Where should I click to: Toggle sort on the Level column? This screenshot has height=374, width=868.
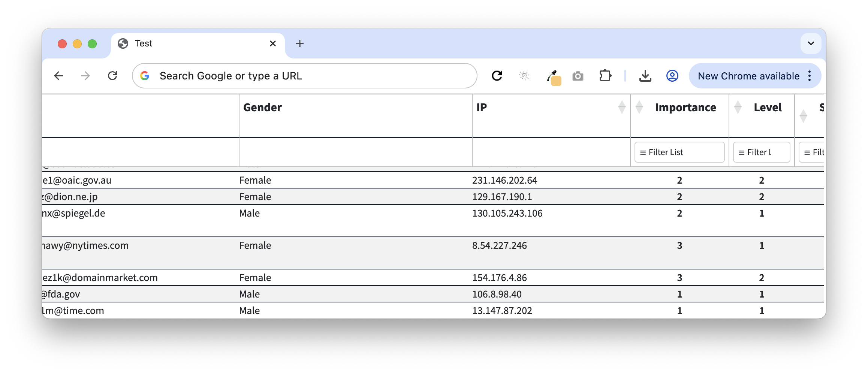coord(738,108)
